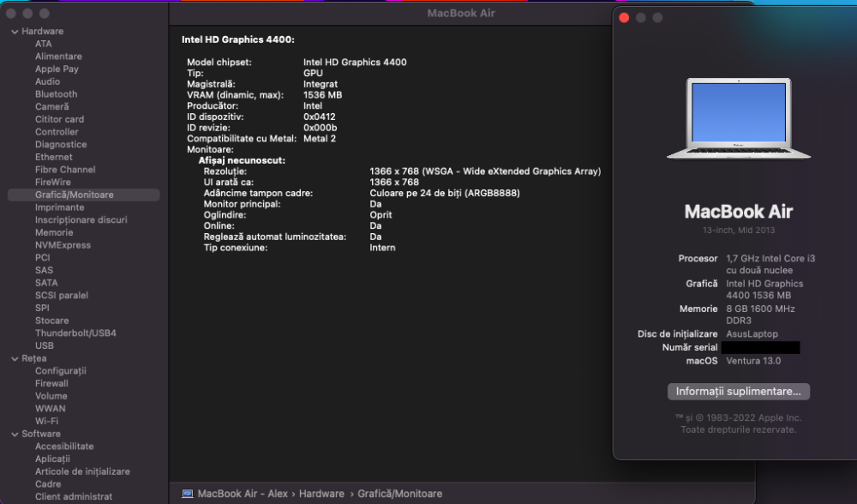The height and width of the screenshot is (504, 857).
Task: Open the Diagnostice entry
Action: coord(61,144)
